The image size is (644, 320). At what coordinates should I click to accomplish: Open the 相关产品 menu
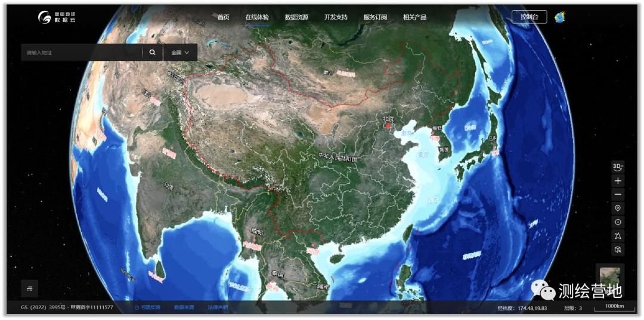(414, 17)
